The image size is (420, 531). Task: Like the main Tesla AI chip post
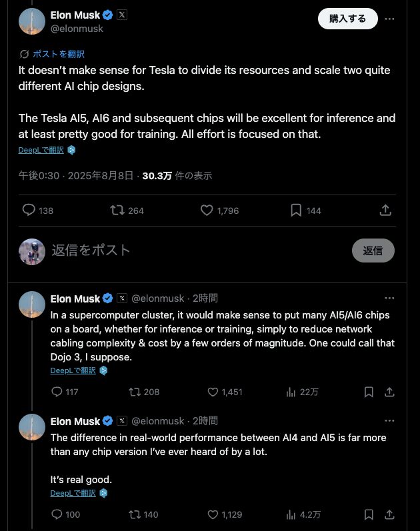207,211
